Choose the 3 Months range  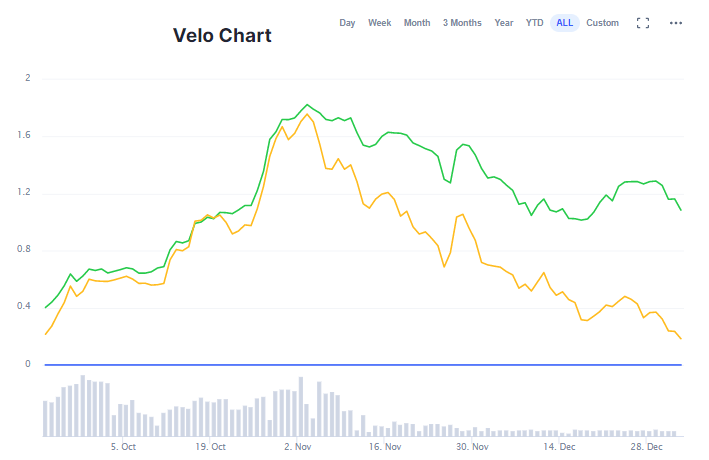462,23
